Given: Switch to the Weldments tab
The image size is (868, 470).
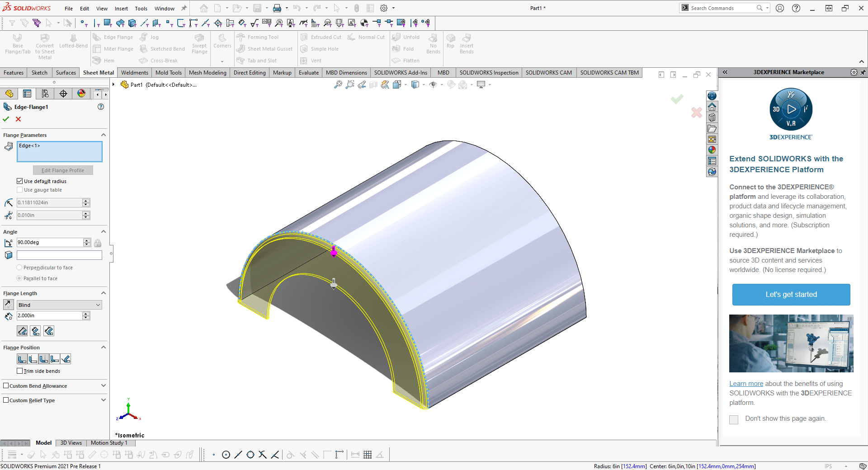Looking at the screenshot, I should point(134,72).
